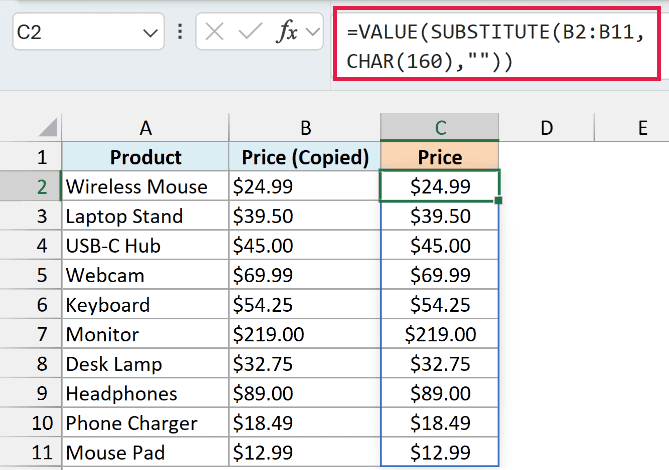Click $39.50 in column B
The width and height of the screenshot is (669, 470).
pos(305,216)
